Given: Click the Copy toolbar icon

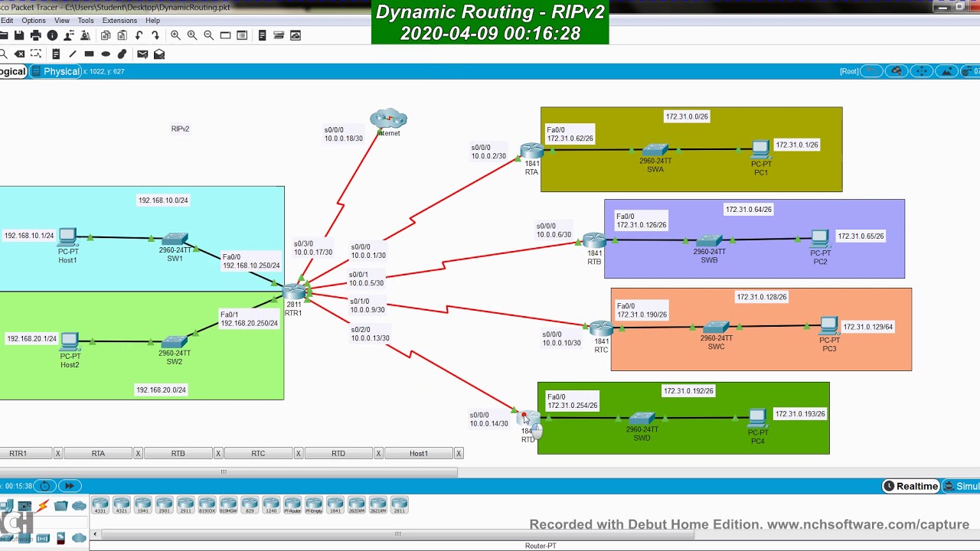Looking at the screenshot, I should tap(106, 35).
